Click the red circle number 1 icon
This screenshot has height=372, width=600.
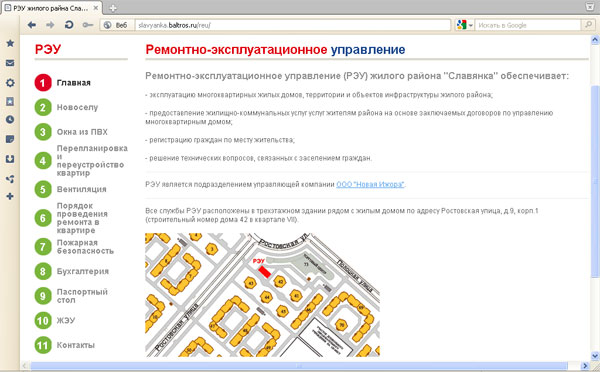pyautogui.click(x=43, y=83)
